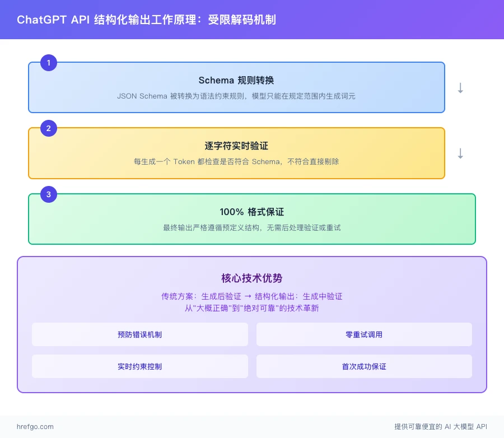Click the step 3 number badge

[x=49, y=194]
